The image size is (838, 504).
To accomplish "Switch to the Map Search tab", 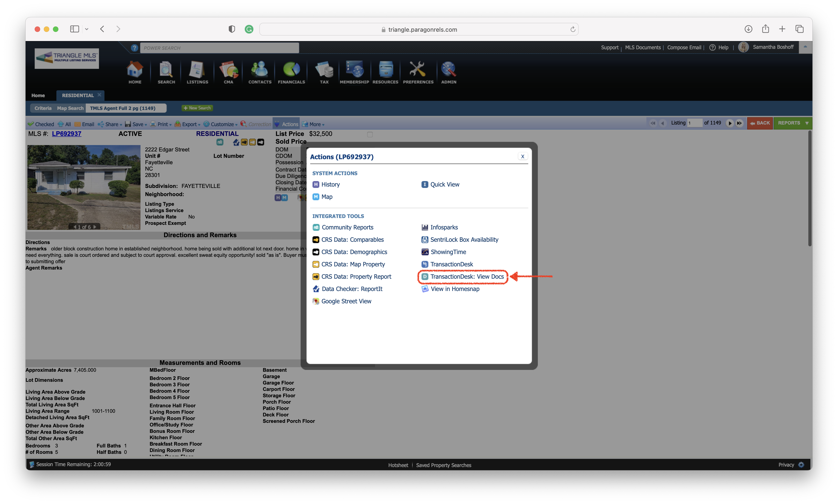I will [70, 108].
